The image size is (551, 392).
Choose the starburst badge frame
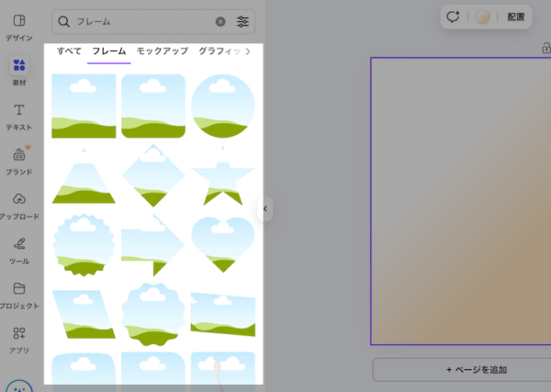(x=84, y=245)
